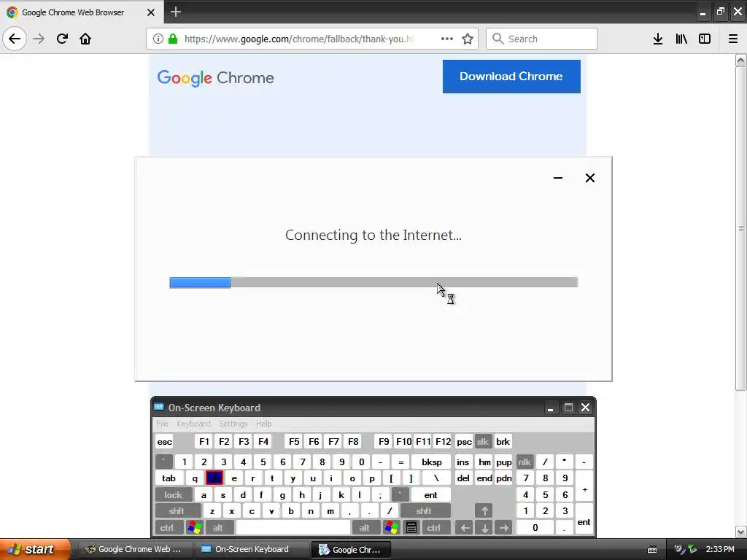Click the del key on virtual keyboard
Screen dimensions: 747x560
(463, 478)
